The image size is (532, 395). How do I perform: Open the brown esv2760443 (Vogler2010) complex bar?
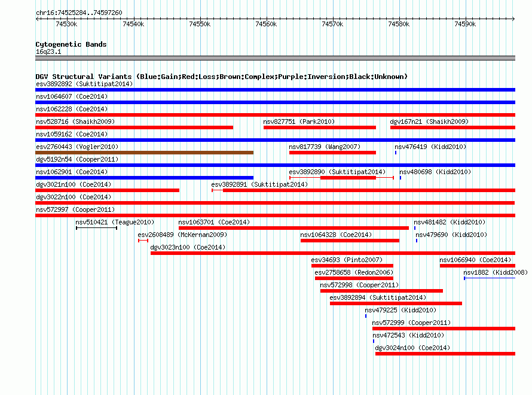pos(145,153)
